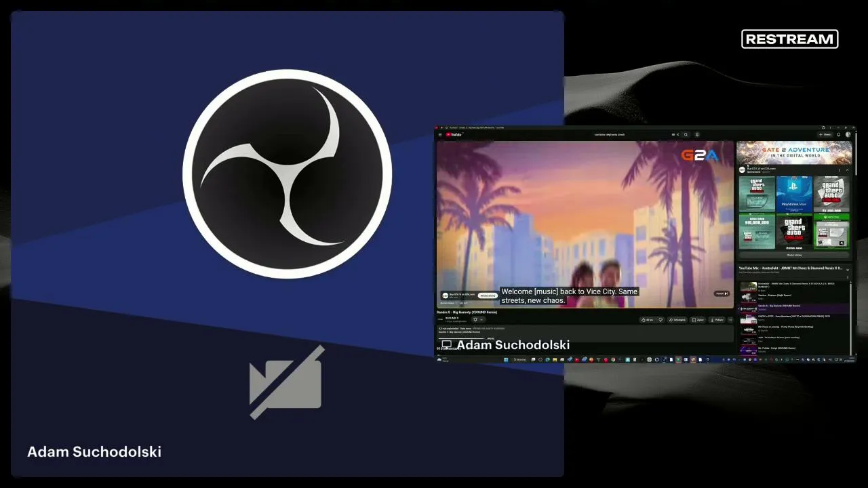Open the PlayStation Store product card
This screenshot has height=488, width=868.
pyautogui.click(x=794, y=194)
